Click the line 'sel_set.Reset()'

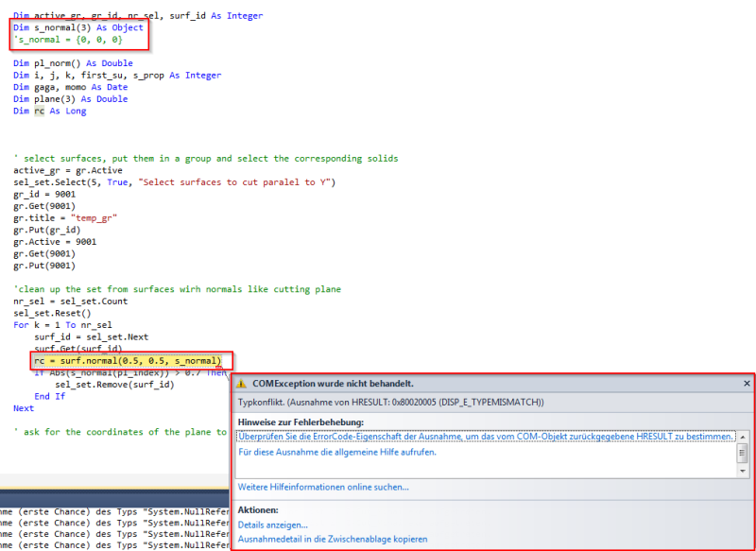point(52,313)
